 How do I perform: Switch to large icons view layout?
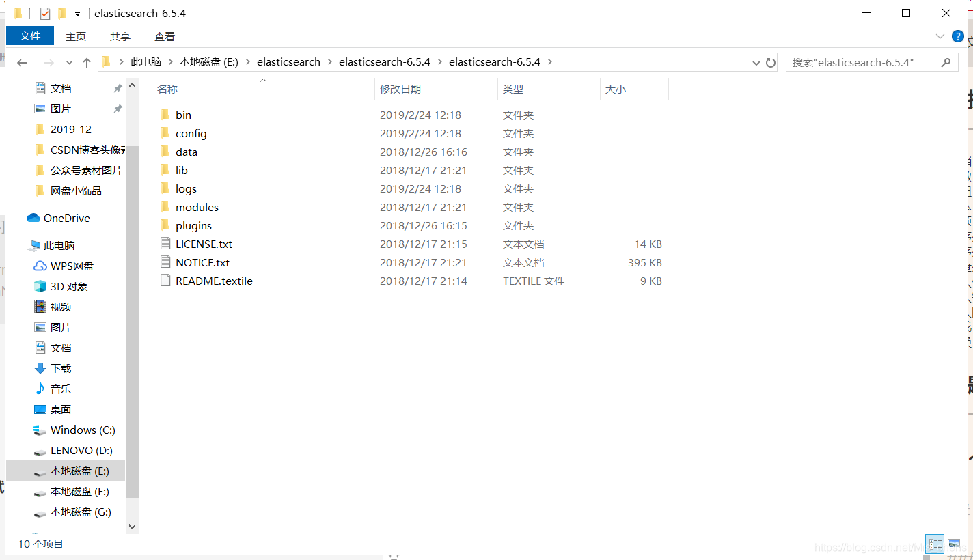pyautogui.click(x=955, y=544)
